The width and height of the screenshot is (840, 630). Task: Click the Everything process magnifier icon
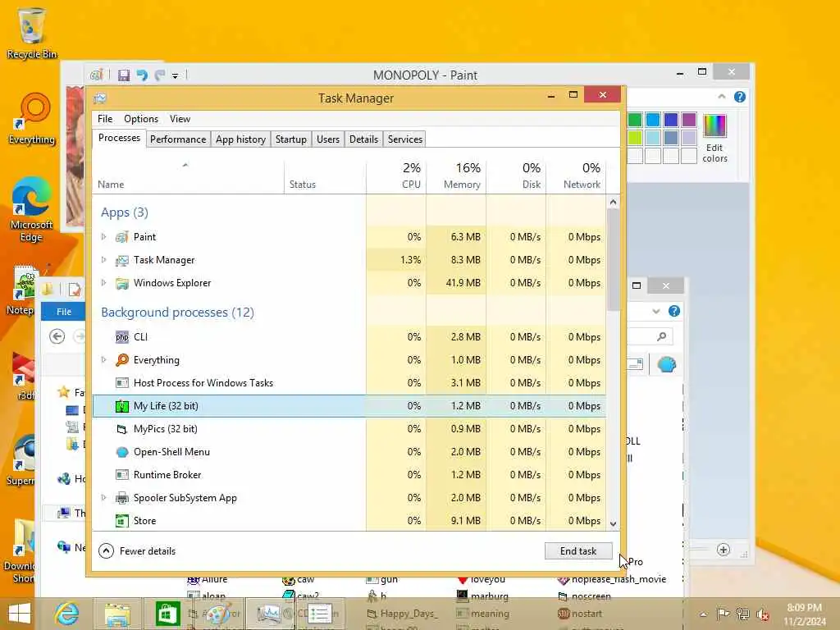point(122,360)
